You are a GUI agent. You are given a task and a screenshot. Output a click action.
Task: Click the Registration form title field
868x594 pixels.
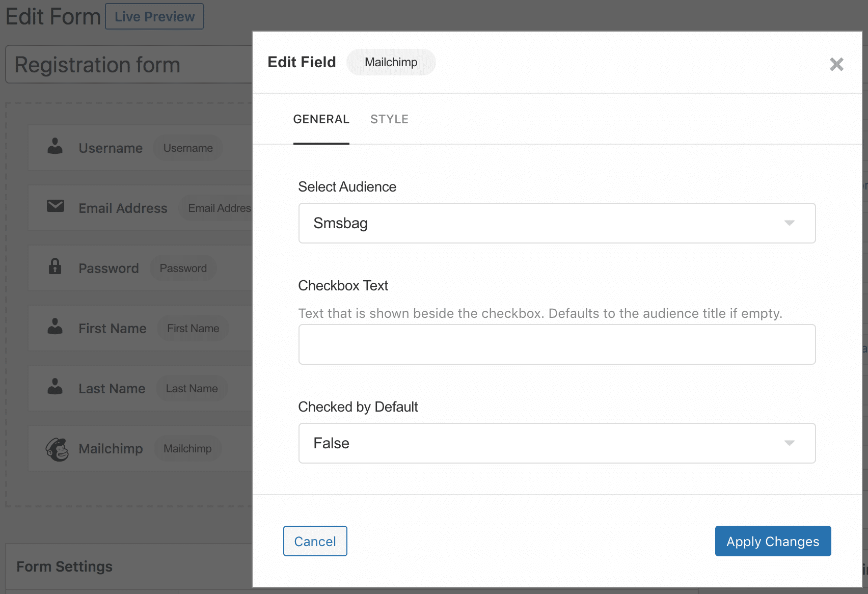[x=129, y=65]
